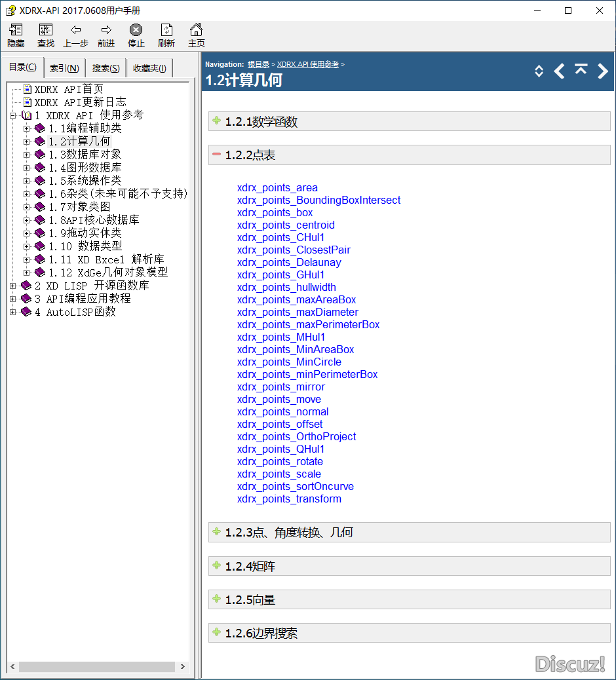Click the tree panel horizontal scrollbar
The width and height of the screenshot is (616, 680).
[97, 667]
